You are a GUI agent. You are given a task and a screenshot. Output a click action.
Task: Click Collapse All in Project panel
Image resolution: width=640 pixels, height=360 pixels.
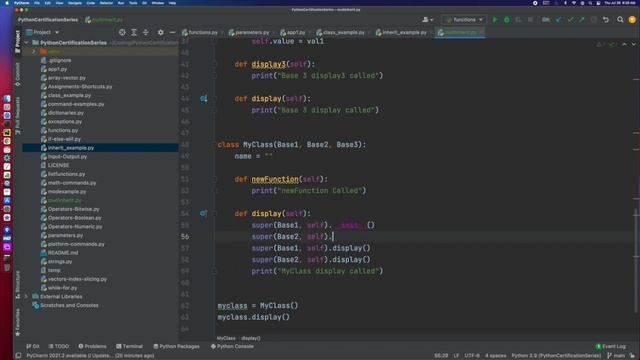[x=146, y=32]
